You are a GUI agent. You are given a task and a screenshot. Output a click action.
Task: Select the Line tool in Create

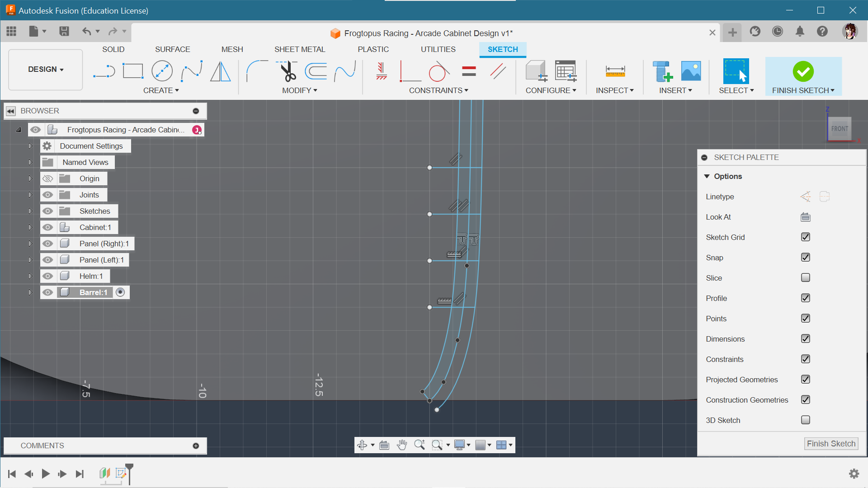(104, 71)
